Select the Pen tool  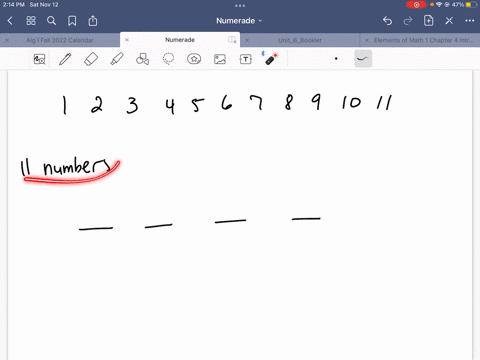coord(65,59)
